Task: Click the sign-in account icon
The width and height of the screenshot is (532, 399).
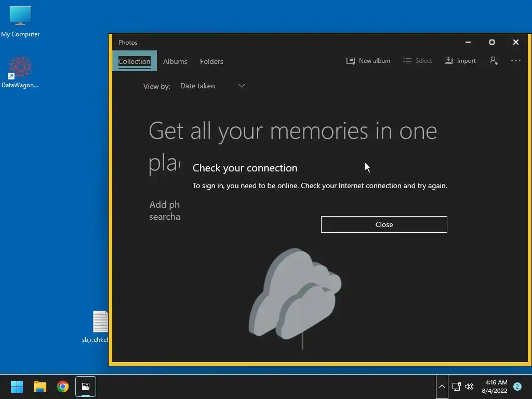Action: [x=494, y=61]
